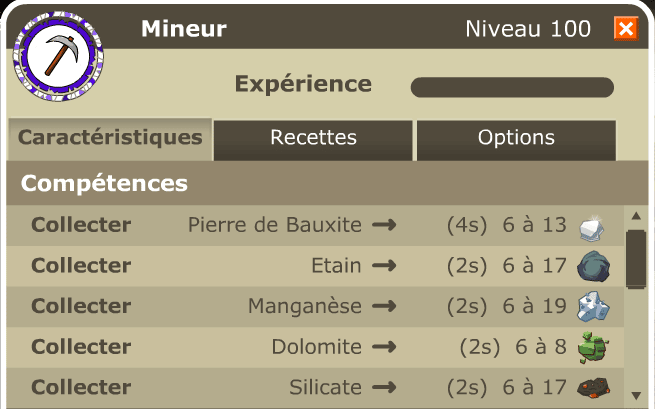
Task: Click the Dolomite ore icon
Action: coord(593,347)
